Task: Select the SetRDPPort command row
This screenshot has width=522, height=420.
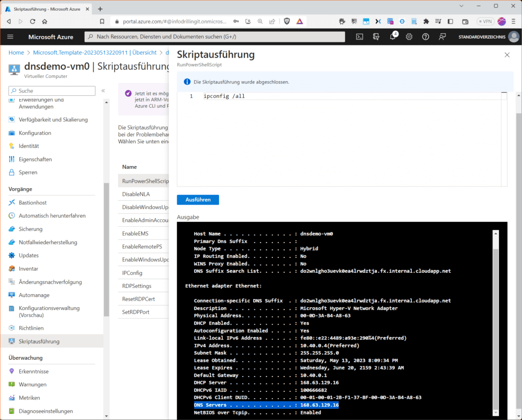Action: [143, 312]
